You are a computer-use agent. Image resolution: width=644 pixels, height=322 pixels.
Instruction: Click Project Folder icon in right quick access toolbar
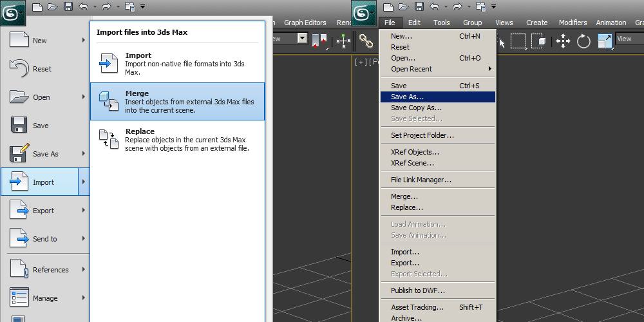click(x=481, y=6)
